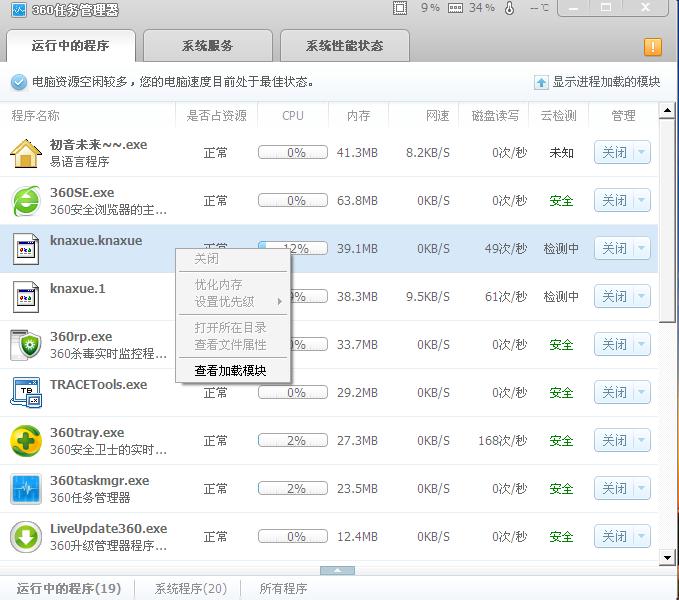This screenshot has width=679, height=600.
Task: Open dropdown arrow beside knaxue.1 关闭 button
Action: click(x=642, y=297)
